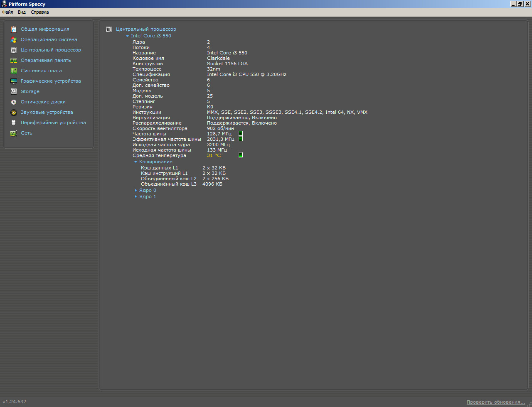
Task: Click the green indicator beside Средняя температура
Action: tap(241, 155)
